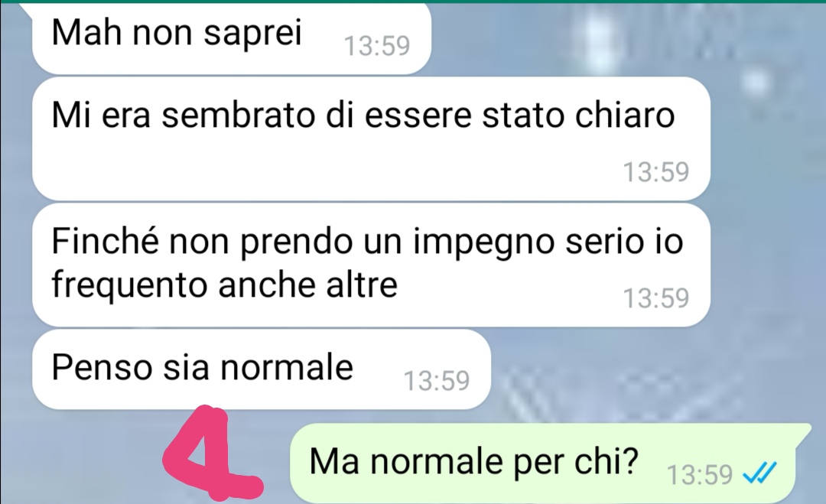Click the words "frequento anche altre"
The image size is (826, 504).
[224, 285]
